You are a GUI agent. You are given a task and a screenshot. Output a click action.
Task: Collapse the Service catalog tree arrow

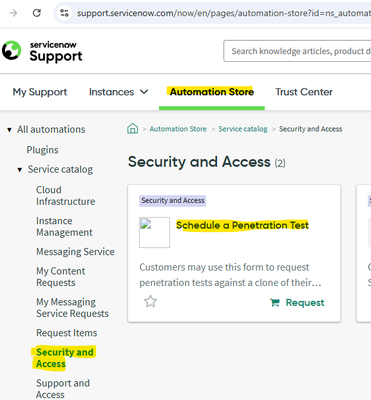[20, 170]
